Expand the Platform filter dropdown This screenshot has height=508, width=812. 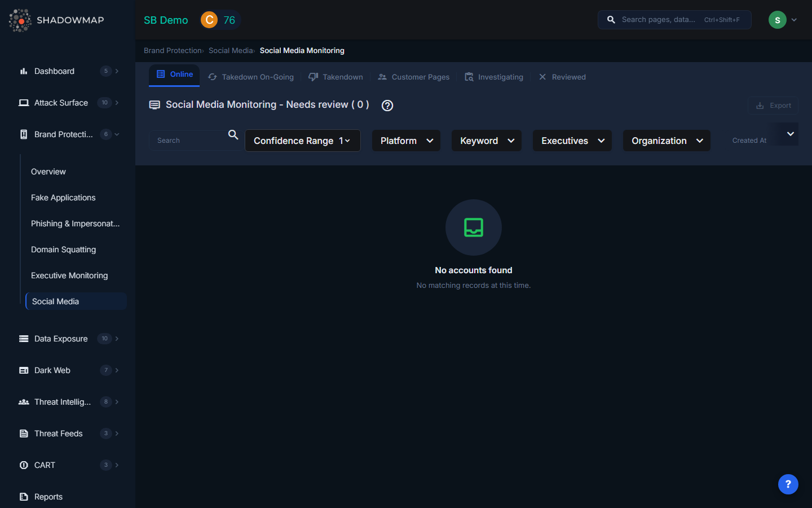[x=406, y=141]
